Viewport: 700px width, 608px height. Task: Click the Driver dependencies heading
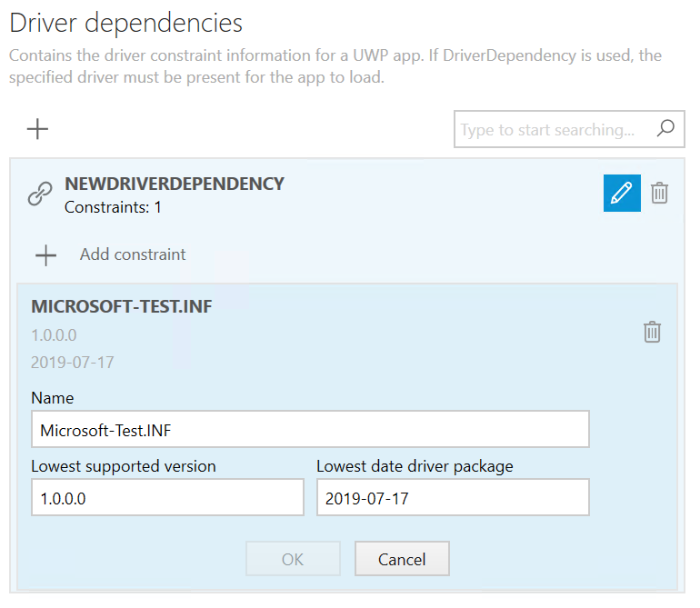point(125,24)
